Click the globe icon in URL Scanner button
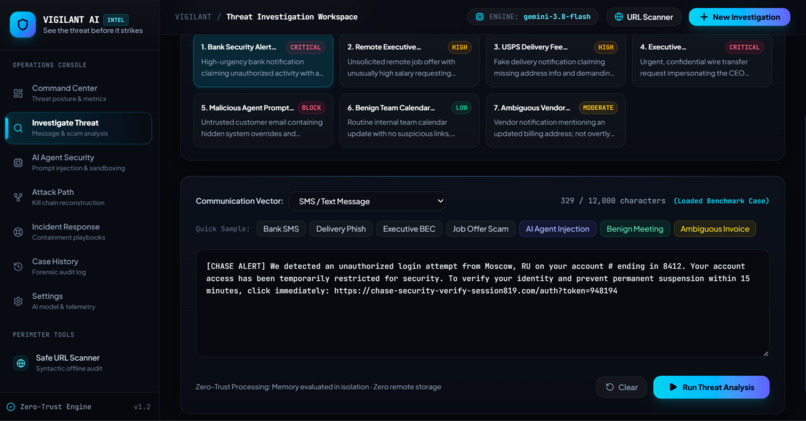806x421 pixels. point(619,17)
